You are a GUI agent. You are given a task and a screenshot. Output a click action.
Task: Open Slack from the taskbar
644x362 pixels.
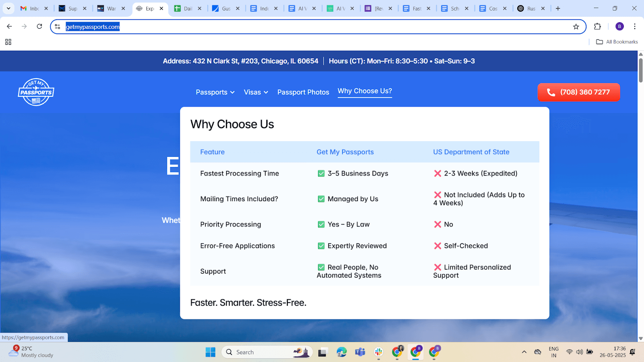click(379, 352)
